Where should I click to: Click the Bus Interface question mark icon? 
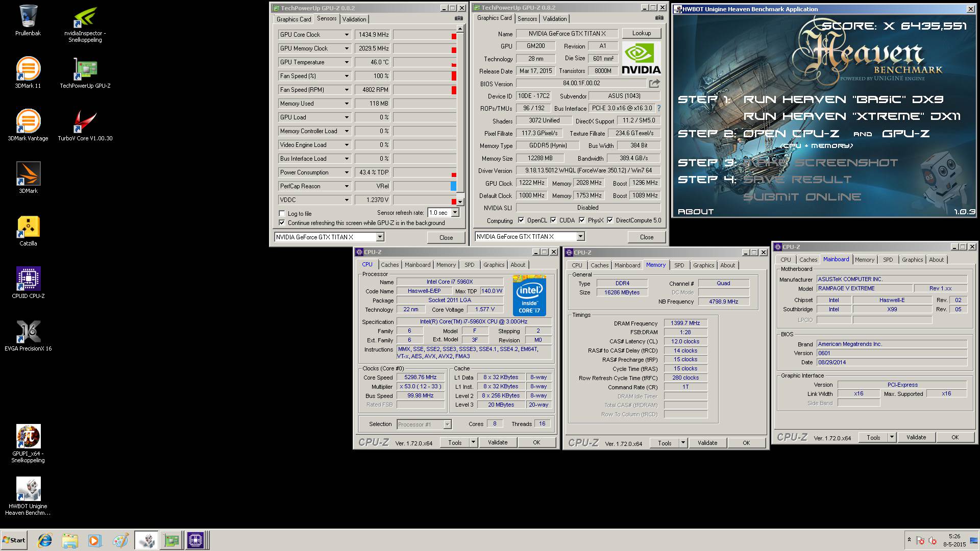coord(659,108)
